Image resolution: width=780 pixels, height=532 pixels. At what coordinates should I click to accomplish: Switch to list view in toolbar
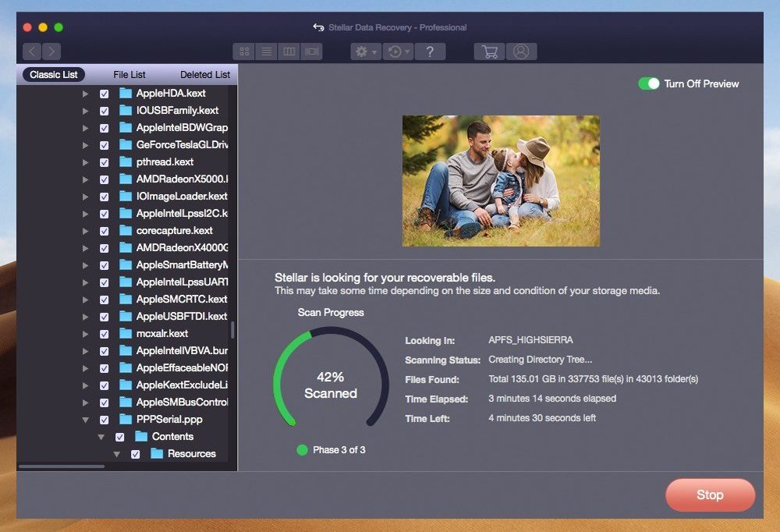click(267, 51)
